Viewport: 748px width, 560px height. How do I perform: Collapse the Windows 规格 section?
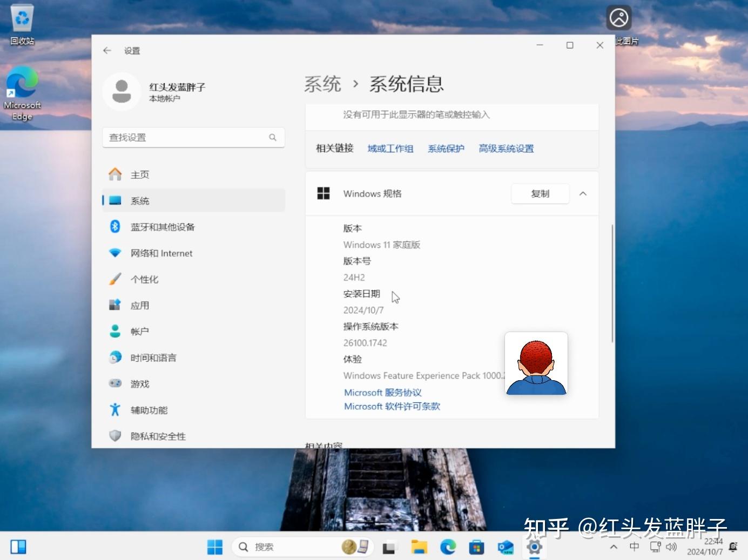pos(583,193)
